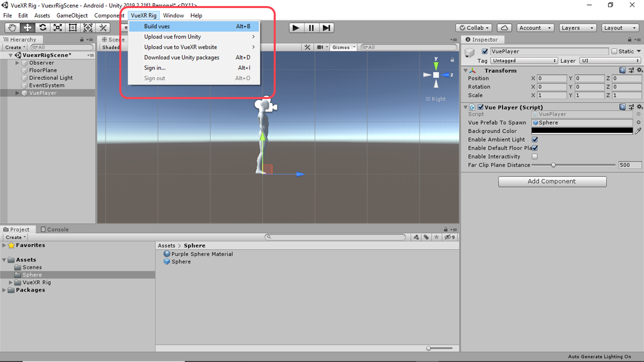Choose Build vues menu entry
The image size is (644, 362).
[x=194, y=26]
